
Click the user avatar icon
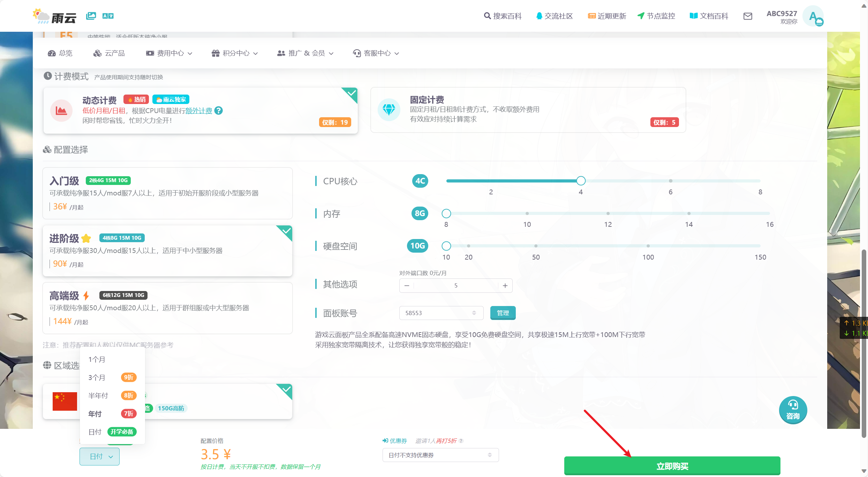813,16
